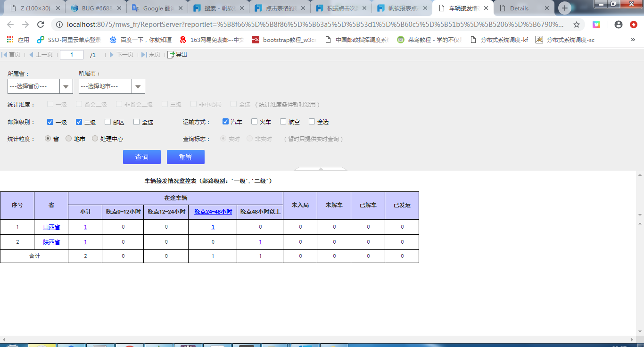Reload the page with browser refresh icon
The height and width of the screenshot is (347, 644).
pyautogui.click(x=41, y=25)
